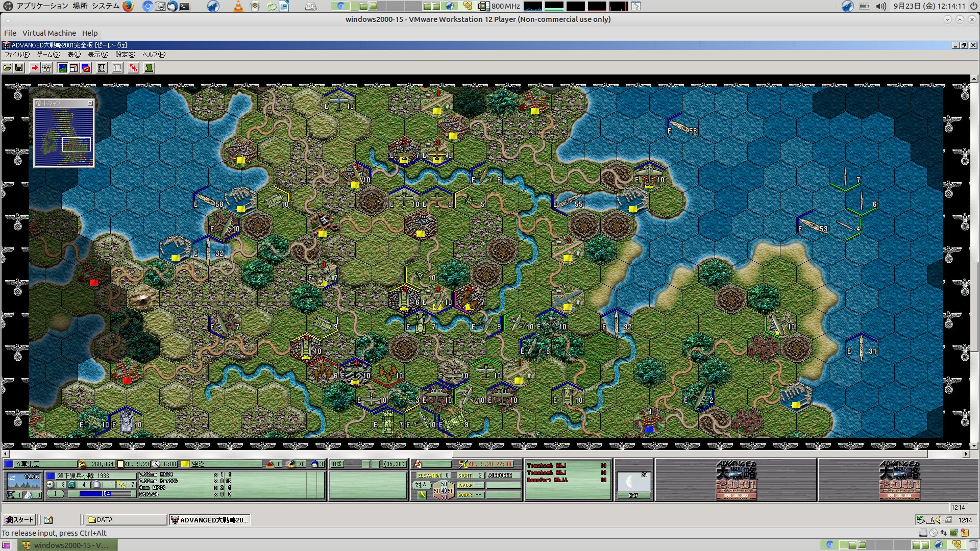Click the StiGr24 weapon row
This screenshot has width=980, height=551.
pos(186,494)
